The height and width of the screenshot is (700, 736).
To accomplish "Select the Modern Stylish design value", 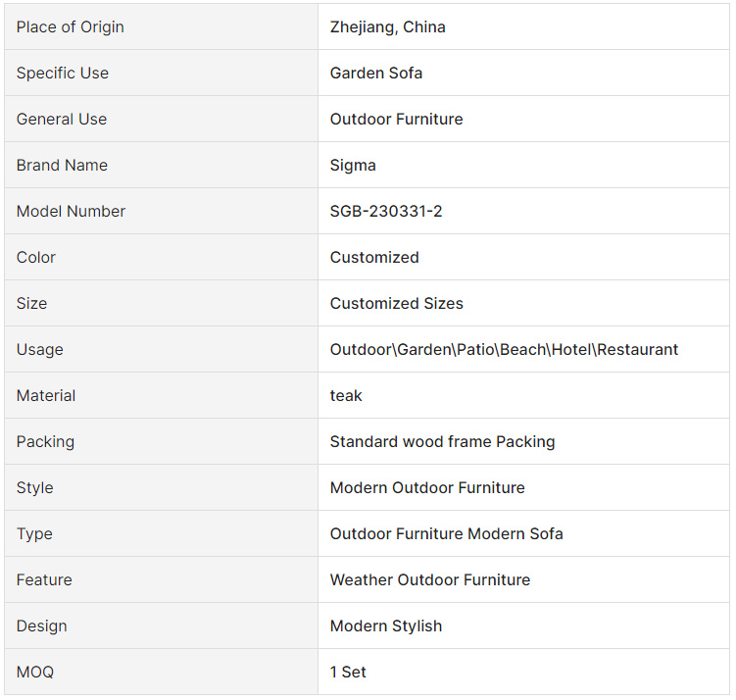I will click(386, 626).
